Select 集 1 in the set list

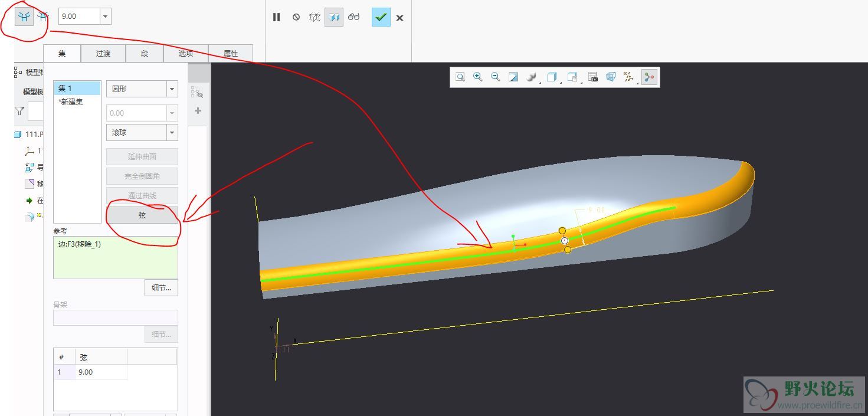pyautogui.click(x=77, y=89)
